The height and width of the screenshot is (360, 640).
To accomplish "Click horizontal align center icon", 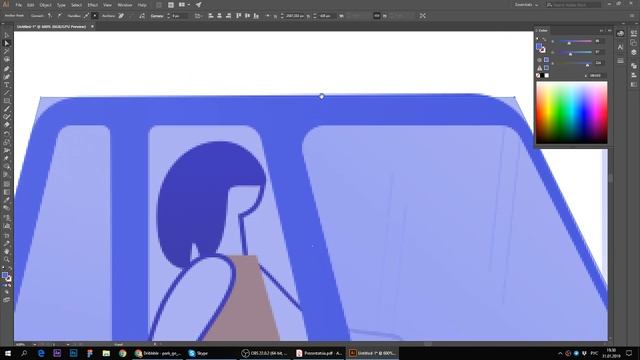I will [x=220, y=16].
